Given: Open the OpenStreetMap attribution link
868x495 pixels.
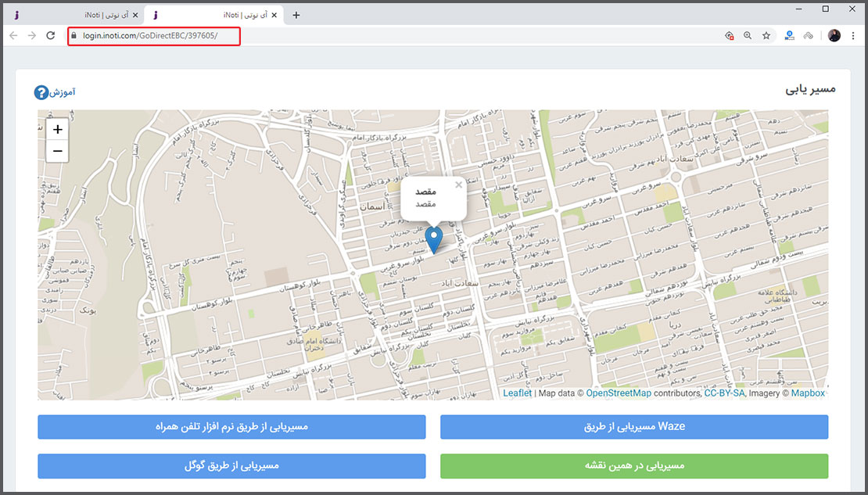Looking at the screenshot, I should point(618,393).
